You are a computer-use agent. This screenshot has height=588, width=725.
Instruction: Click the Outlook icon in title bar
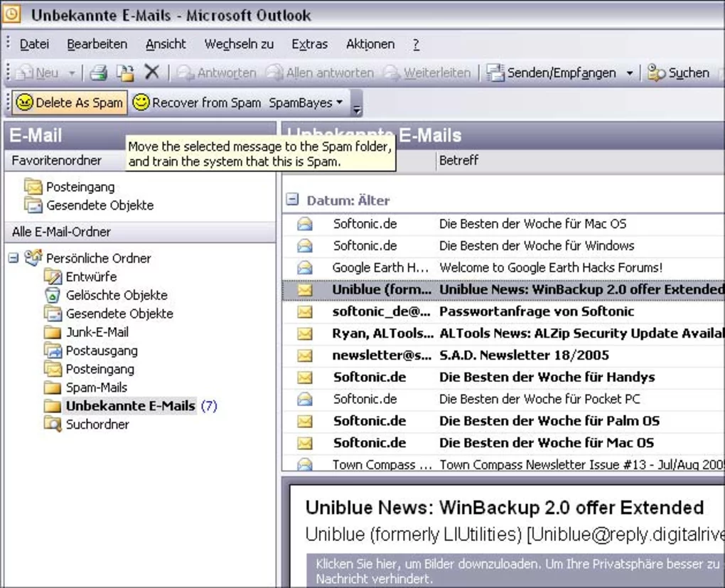pos(12,14)
